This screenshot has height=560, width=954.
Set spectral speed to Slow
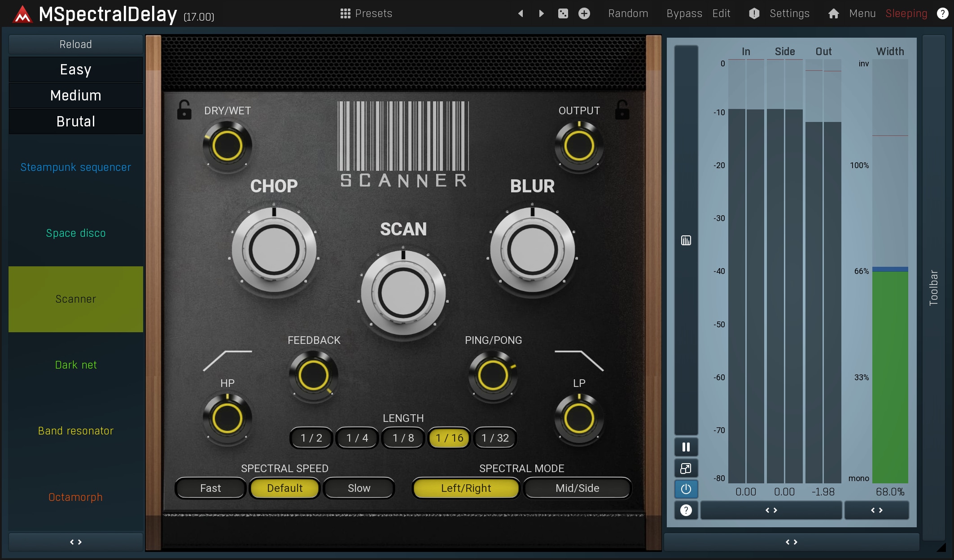click(x=359, y=488)
